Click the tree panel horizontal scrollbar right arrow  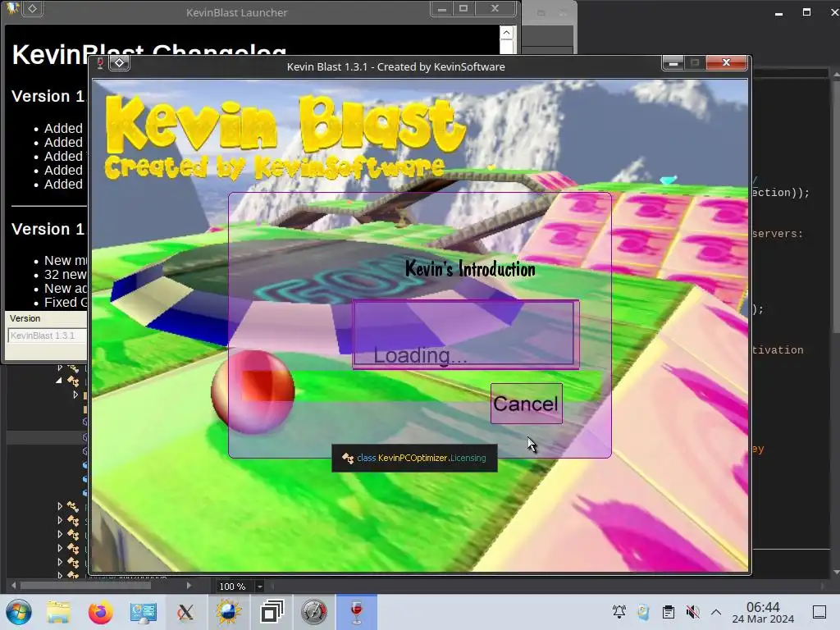point(189,586)
